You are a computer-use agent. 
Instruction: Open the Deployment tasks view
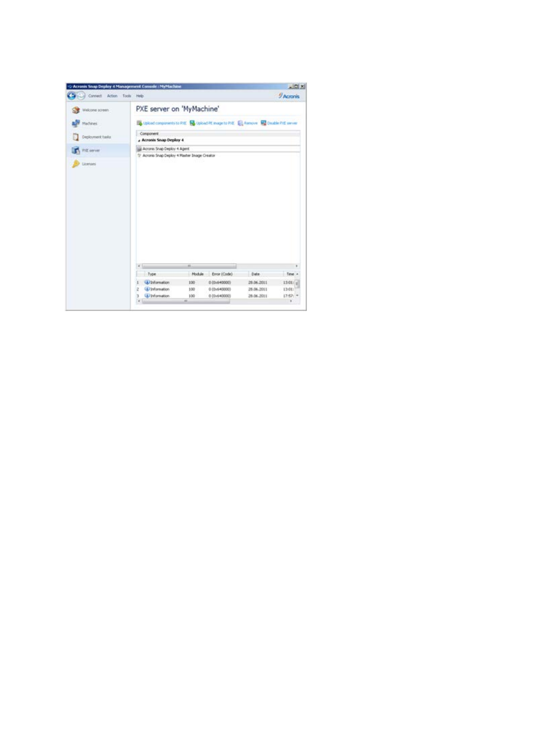[x=96, y=137]
